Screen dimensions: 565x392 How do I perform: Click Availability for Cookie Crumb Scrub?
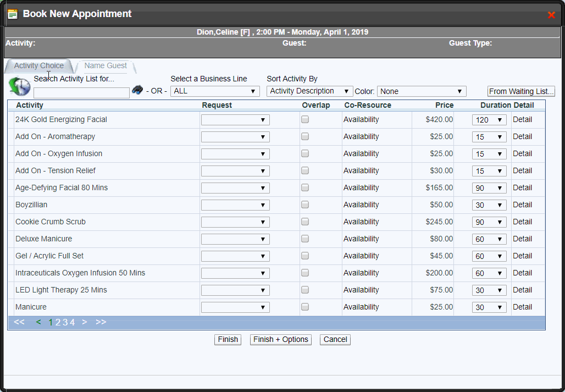click(361, 222)
